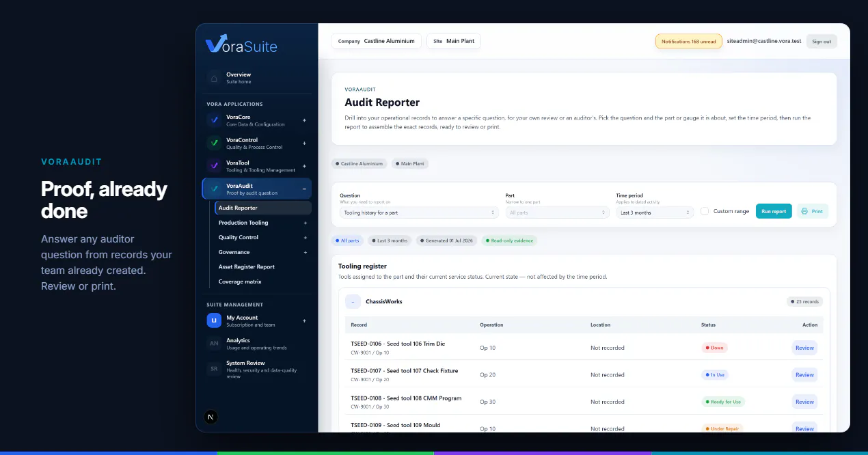Click the VoraTool purple checkmark icon
This screenshot has width=868, height=455.
214,166
